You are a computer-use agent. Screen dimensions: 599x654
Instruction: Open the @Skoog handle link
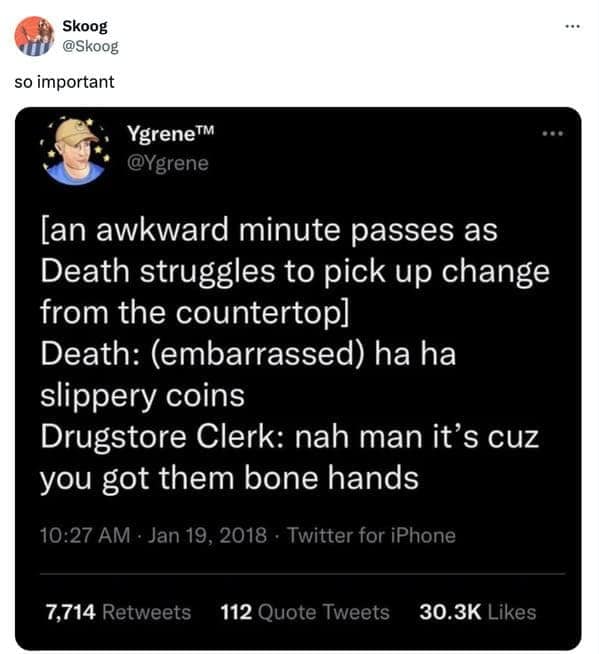point(90,46)
